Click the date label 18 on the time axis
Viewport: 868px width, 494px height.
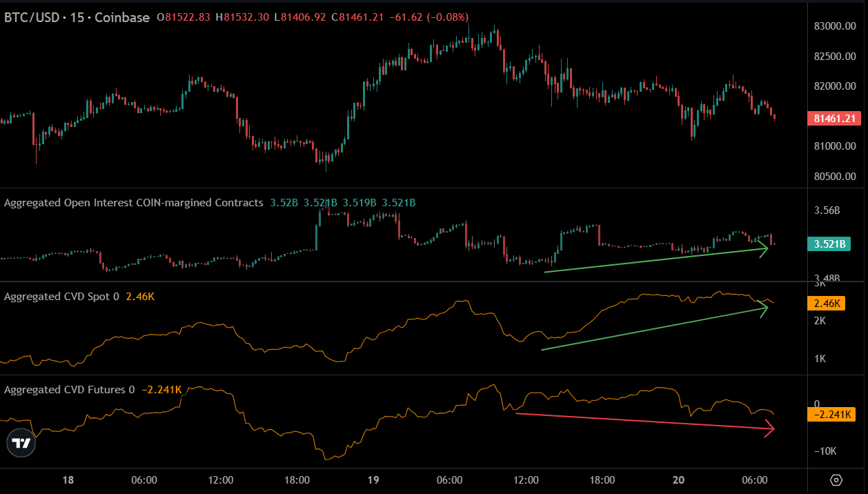point(67,480)
